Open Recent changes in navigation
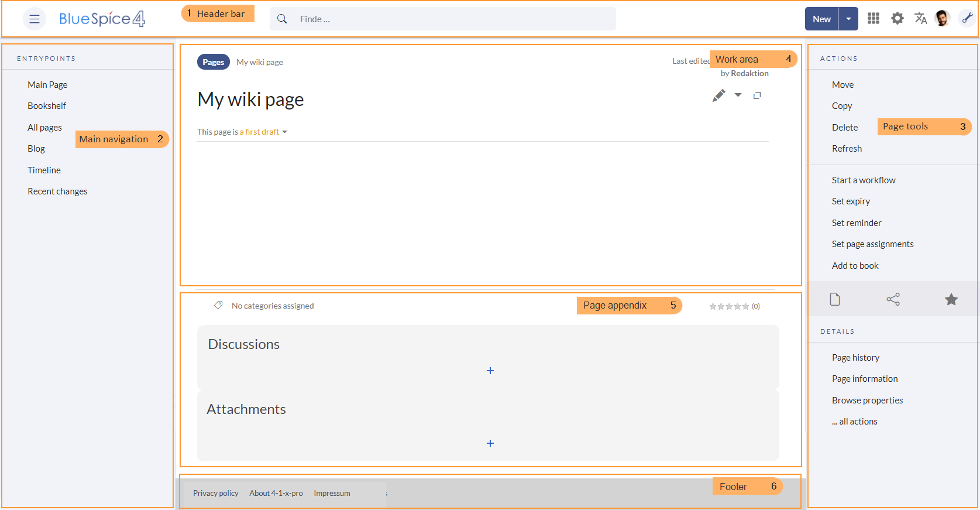Viewport: 980px width, 510px height. (x=57, y=191)
